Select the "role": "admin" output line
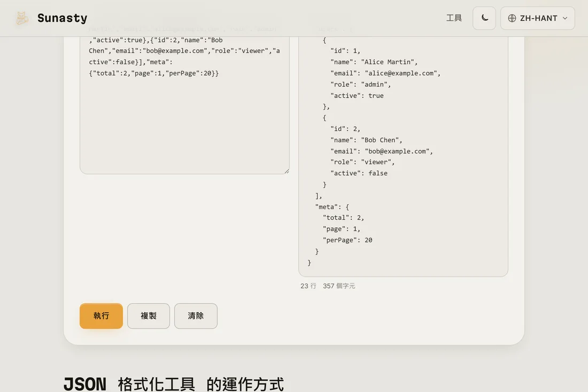 tap(360, 84)
